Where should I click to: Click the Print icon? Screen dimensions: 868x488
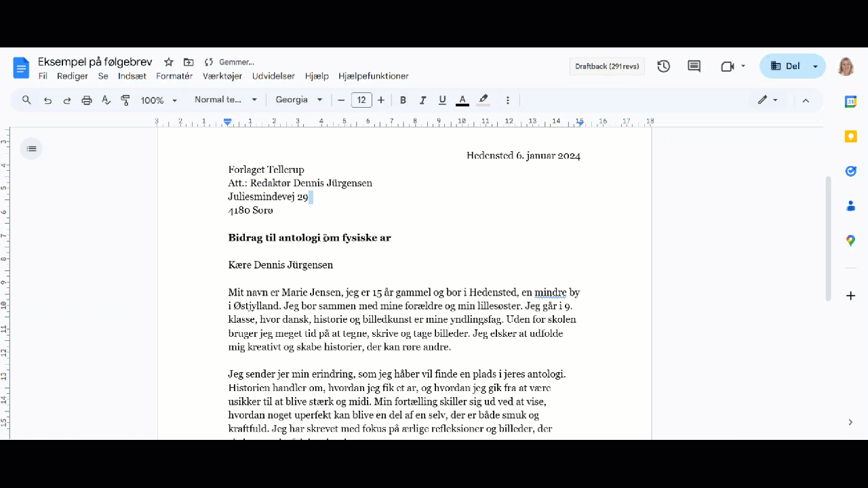pos(87,100)
